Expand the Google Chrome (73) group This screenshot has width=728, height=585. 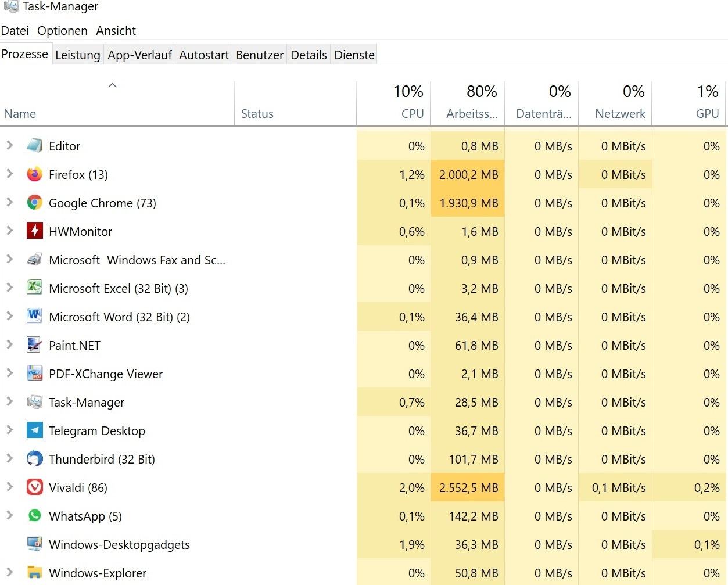pyautogui.click(x=9, y=202)
